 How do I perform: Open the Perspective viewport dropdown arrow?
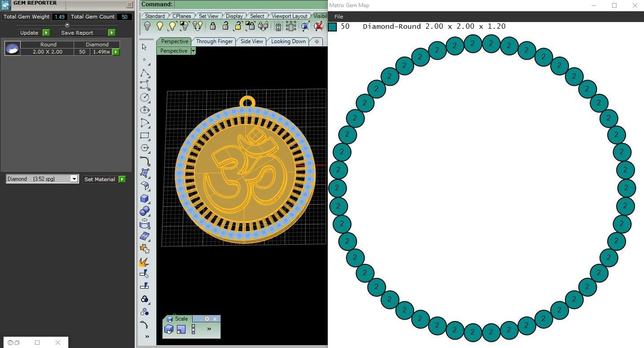click(x=193, y=51)
